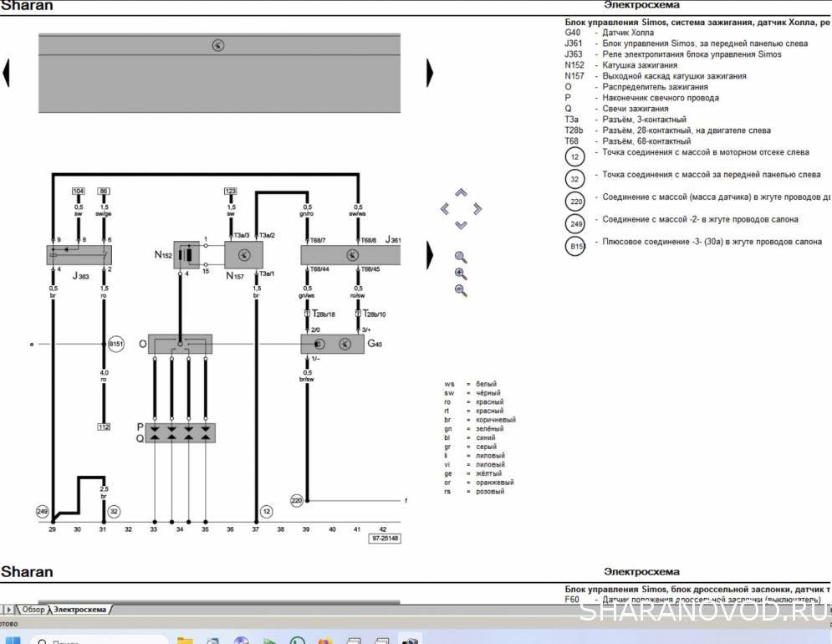Pan the diagram down with the arrow
This screenshot has height=644, width=832.
click(461, 224)
